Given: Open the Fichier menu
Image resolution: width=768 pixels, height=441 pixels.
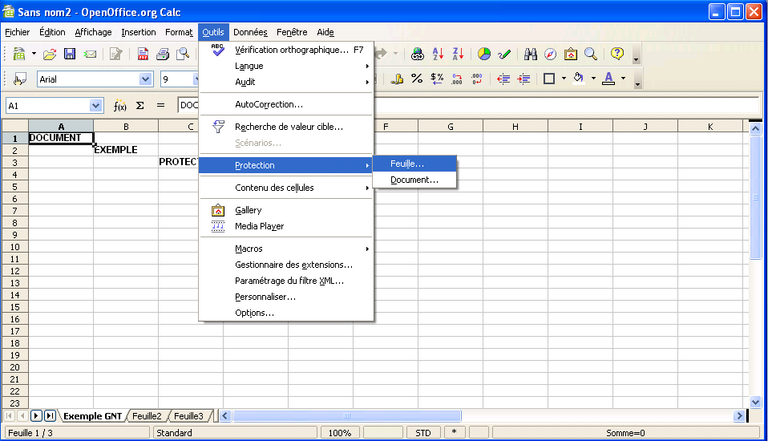Looking at the screenshot, I should click(17, 32).
